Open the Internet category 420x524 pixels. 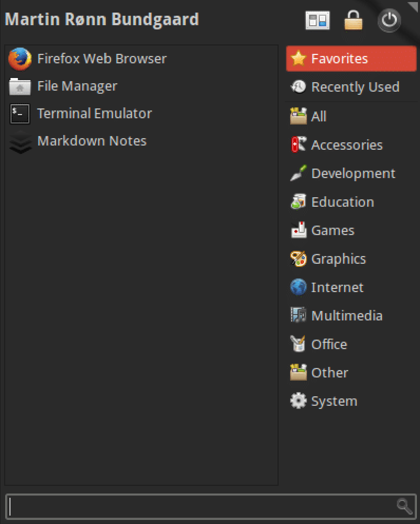tap(337, 287)
